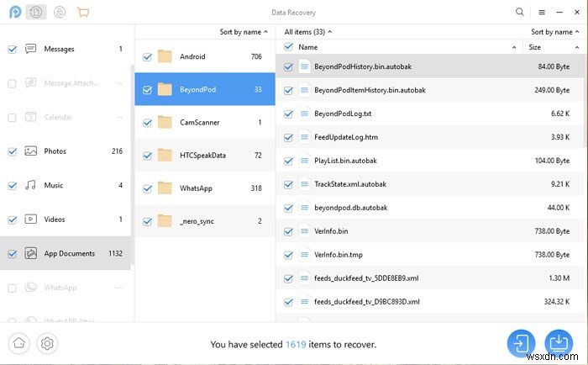Screen dimensions: 588x365
Task: Click the _nero_sync folder icon
Action: (x=165, y=221)
